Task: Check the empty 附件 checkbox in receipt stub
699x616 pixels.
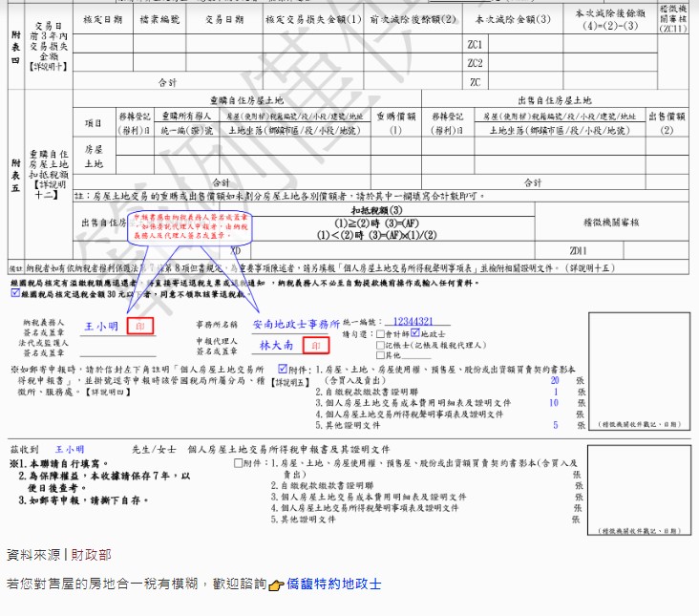Action: pyautogui.click(x=238, y=463)
